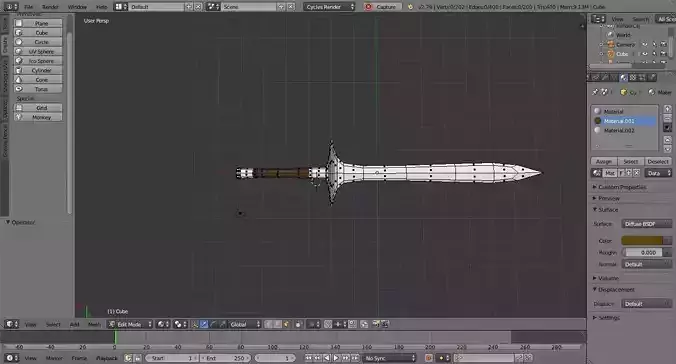The image size is (676, 364).
Task: Click the End frame field
Action: click(225, 358)
